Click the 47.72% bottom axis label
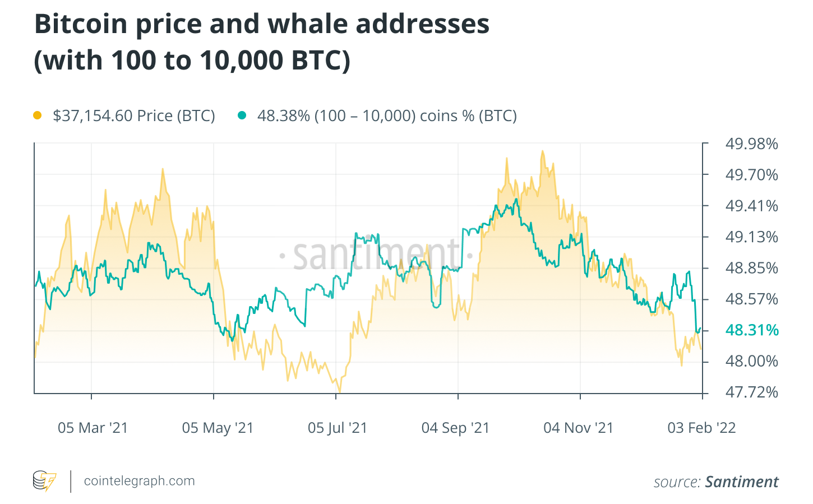This screenshot has width=813, height=504. pos(752,392)
